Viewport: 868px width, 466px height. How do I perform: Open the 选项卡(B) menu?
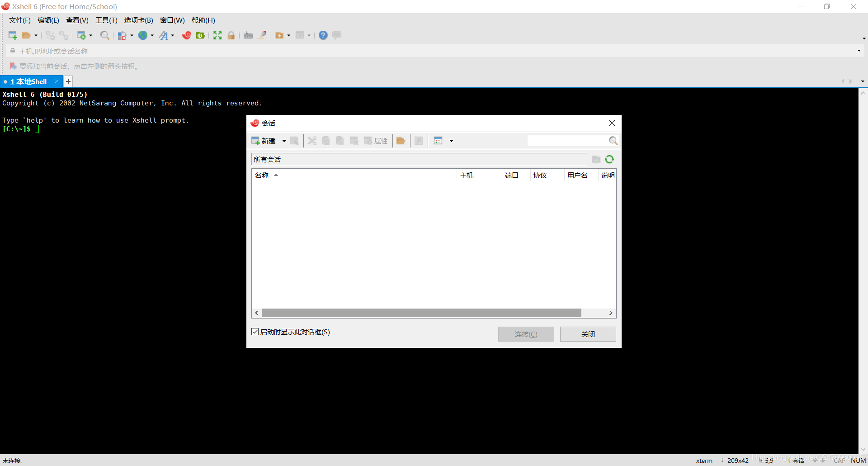[x=139, y=20]
